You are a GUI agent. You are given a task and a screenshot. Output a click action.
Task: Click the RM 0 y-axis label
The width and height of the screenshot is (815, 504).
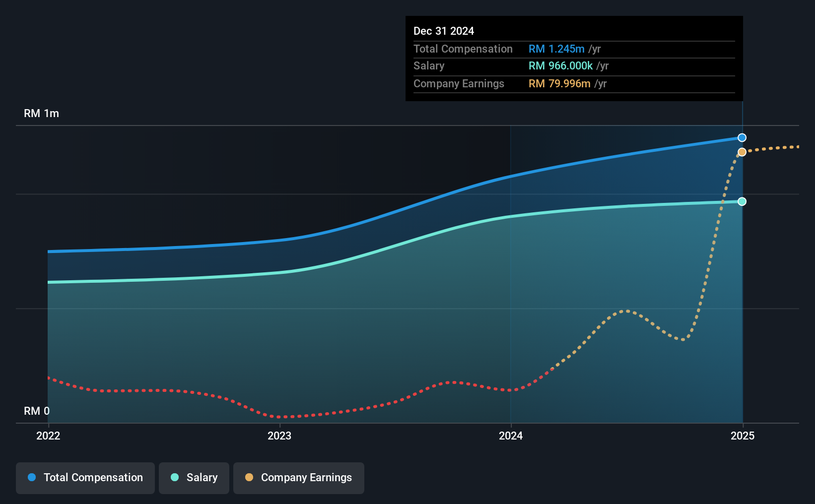(37, 411)
